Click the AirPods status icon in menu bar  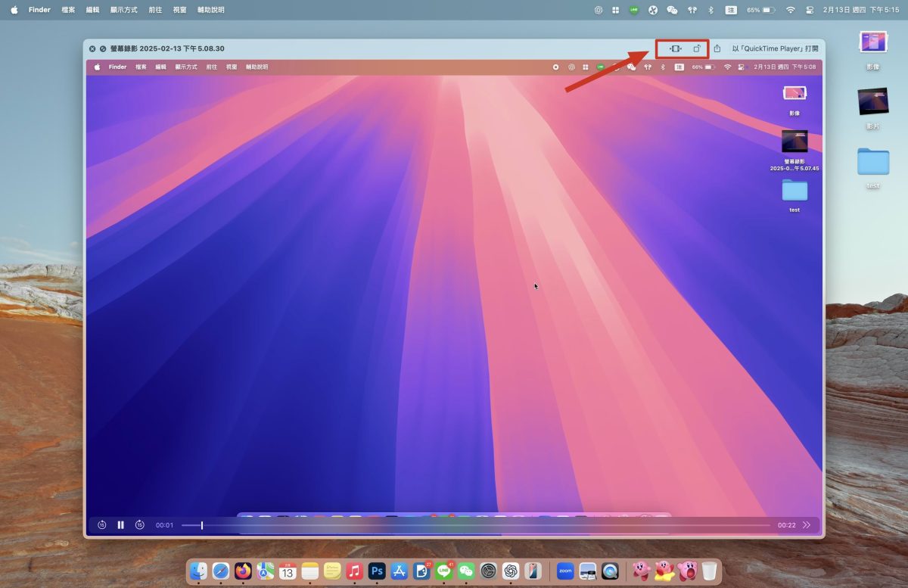click(692, 10)
